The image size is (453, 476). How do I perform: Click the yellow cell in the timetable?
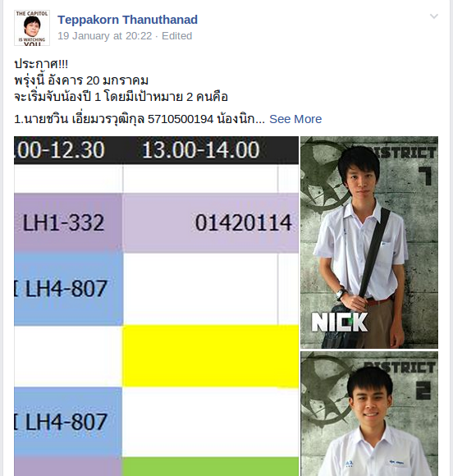(x=211, y=356)
